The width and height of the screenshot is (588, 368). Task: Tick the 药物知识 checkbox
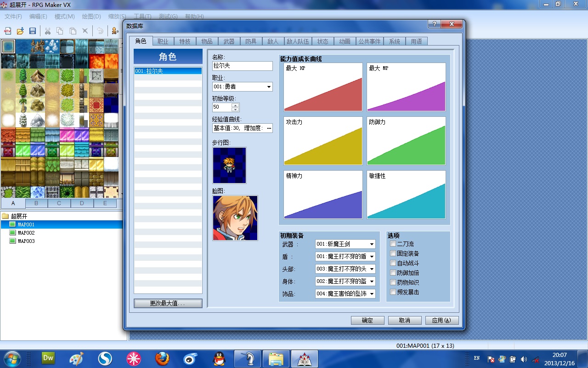click(393, 282)
